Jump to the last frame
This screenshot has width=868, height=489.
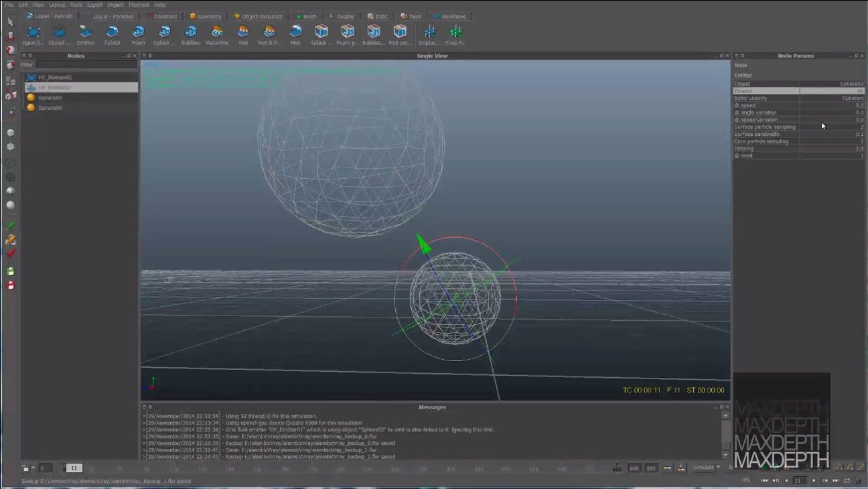pyautogui.click(x=836, y=480)
